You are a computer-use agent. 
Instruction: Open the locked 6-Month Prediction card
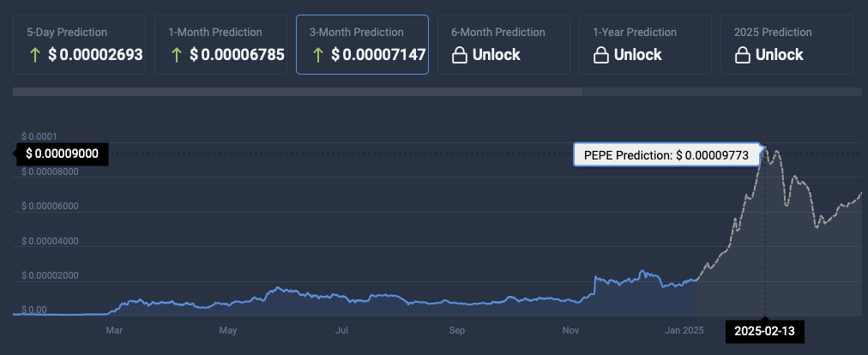tap(503, 45)
